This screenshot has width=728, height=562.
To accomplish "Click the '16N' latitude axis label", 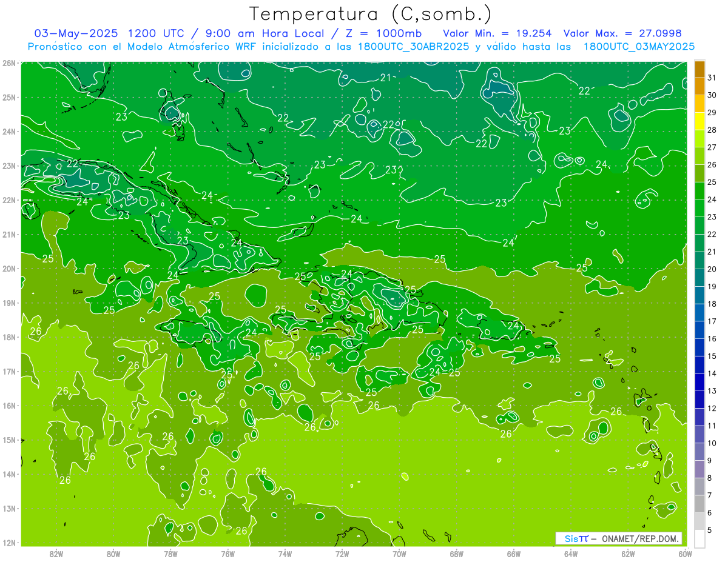I will coord(8,406).
